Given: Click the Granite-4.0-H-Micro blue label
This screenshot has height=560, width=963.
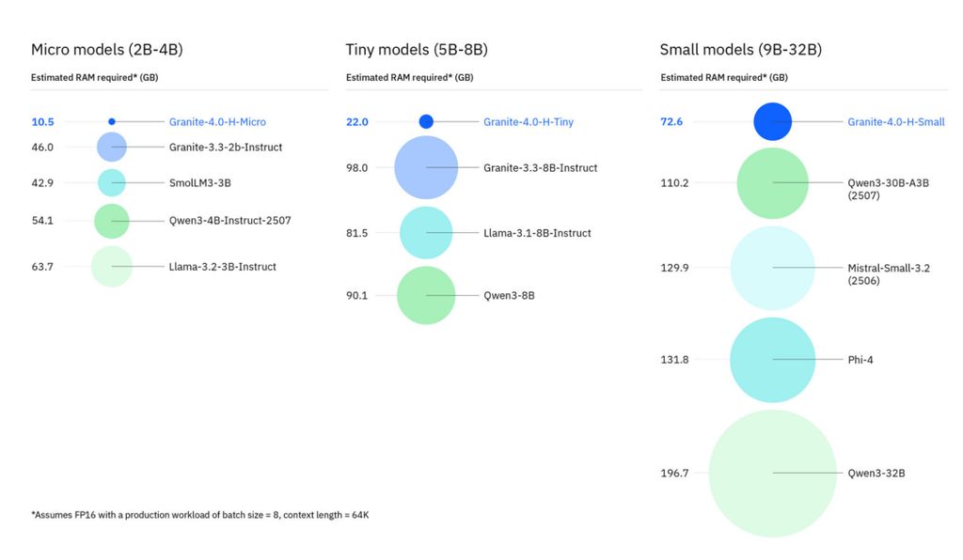Looking at the screenshot, I should [217, 122].
